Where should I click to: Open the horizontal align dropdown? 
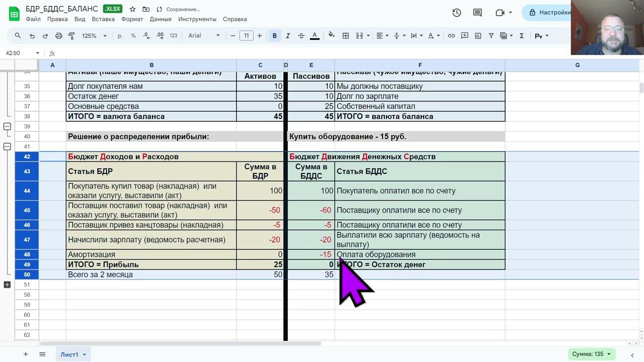pos(382,36)
